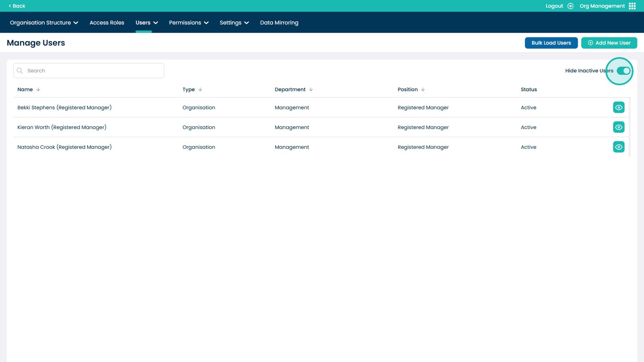
Task: Open Kieran Worth's view eye icon
Action: point(619,127)
